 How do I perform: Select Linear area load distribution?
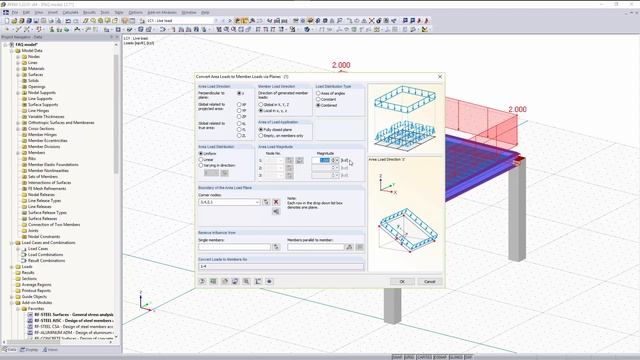click(x=201, y=160)
